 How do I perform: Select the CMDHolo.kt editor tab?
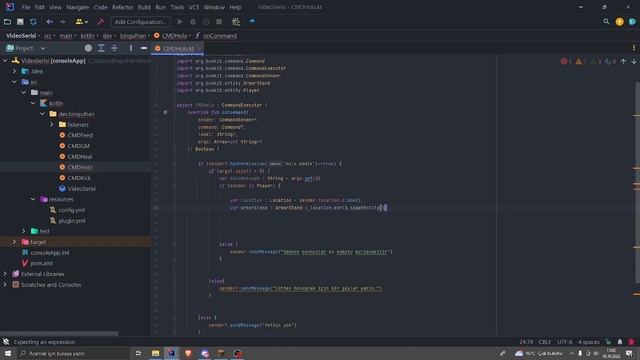click(x=178, y=49)
